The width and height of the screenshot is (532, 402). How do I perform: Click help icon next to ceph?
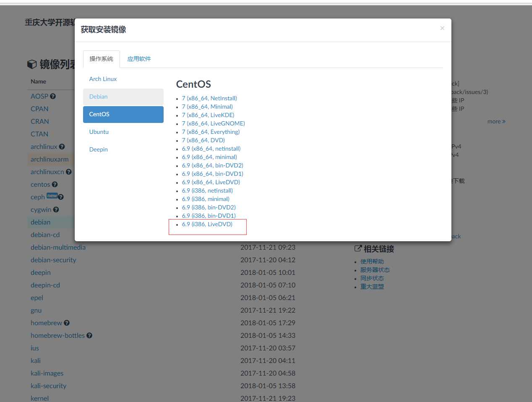click(61, 197)
